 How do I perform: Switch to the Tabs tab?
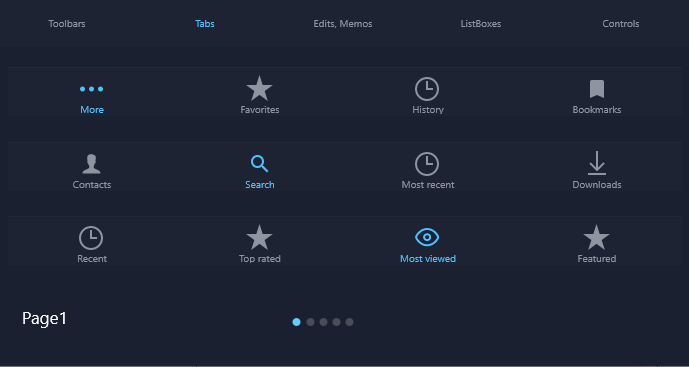(205, 24)
